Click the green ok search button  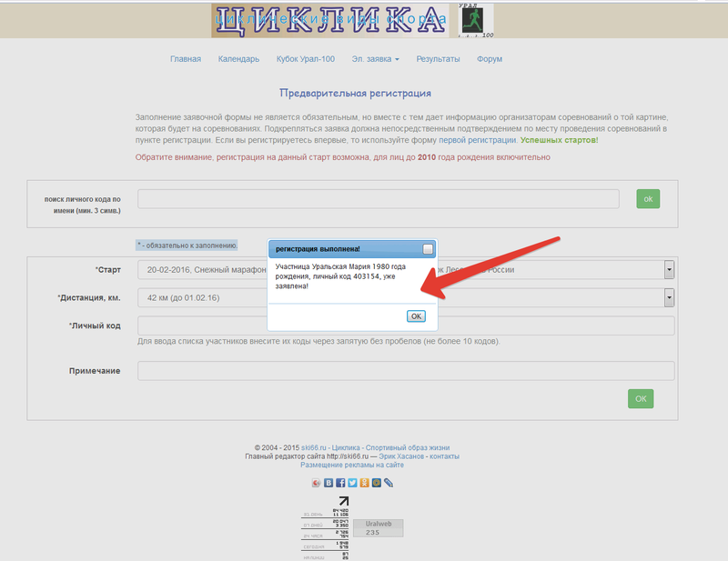click(648, 198)
